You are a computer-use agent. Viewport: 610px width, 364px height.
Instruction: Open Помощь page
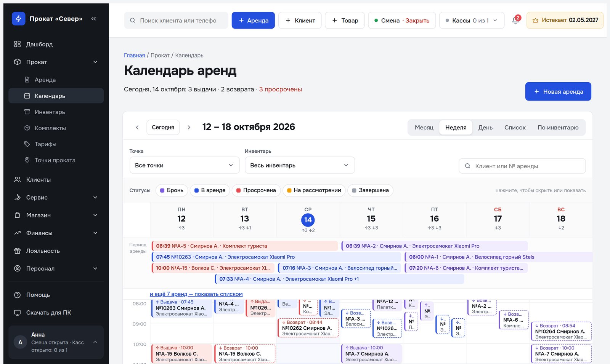pyautogui.click(x=56, y=295)
